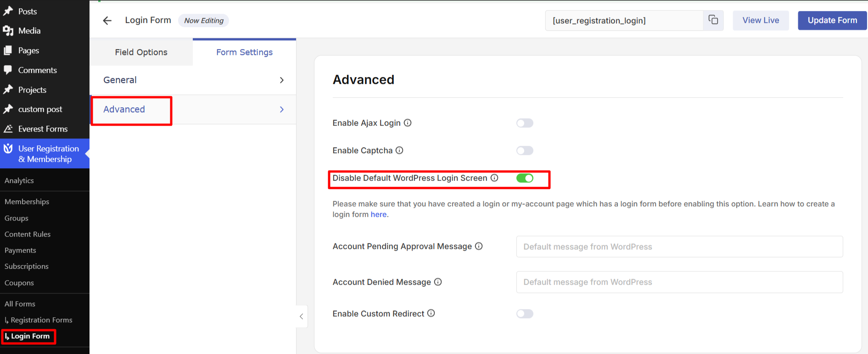
Task: Go to Subscriptions submenu
Action: [x=27, y=266]
